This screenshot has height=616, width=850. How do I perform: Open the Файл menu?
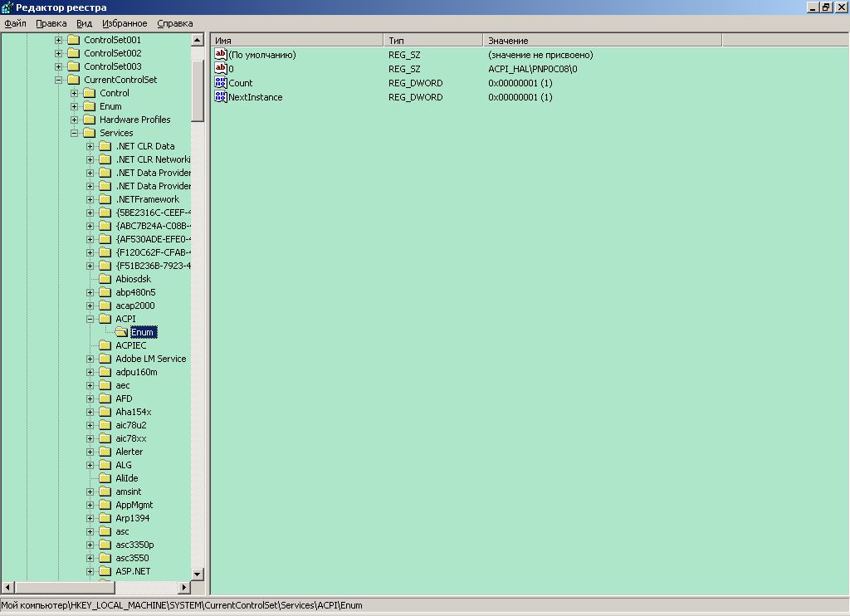(x=15, y=23)
